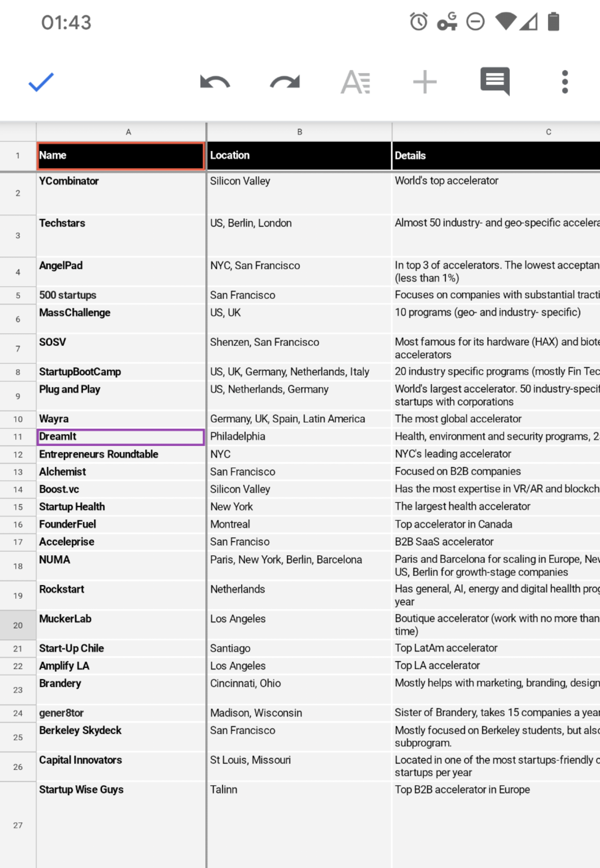This screenshot has height=868, width=600.
Task: Undo the last action
Action: point(215,82)
